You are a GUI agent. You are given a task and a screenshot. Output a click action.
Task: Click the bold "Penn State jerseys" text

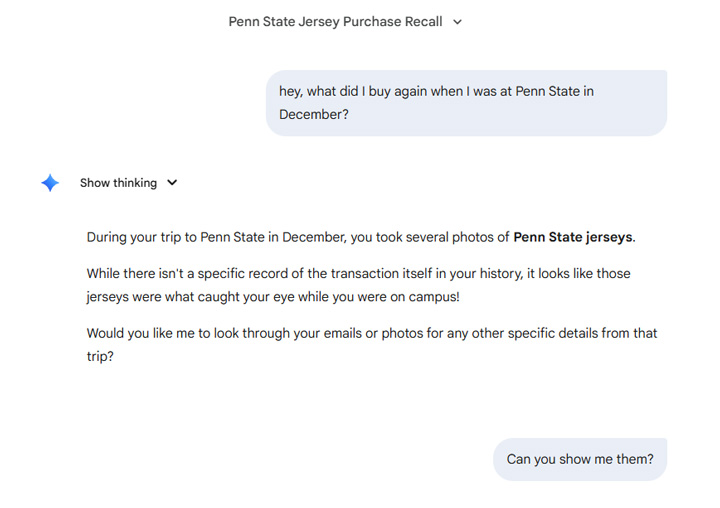(x=573, y=237)
